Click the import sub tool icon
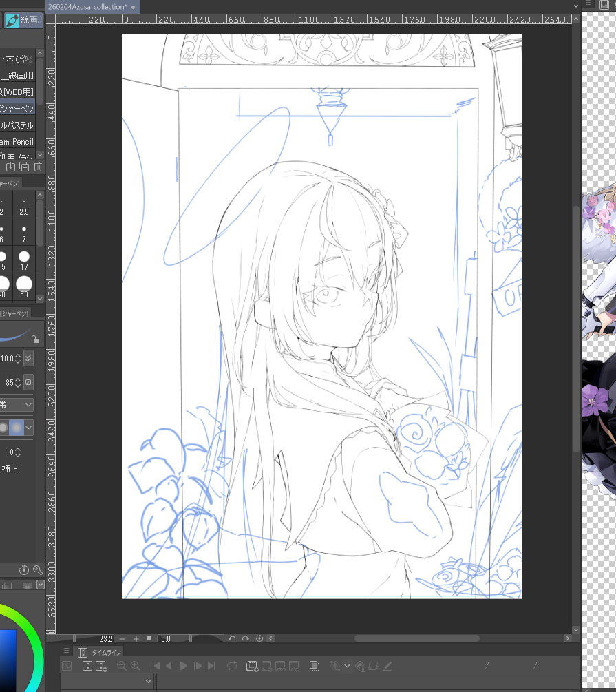Viewport: 616px width, 692px height. click(10, 167)
